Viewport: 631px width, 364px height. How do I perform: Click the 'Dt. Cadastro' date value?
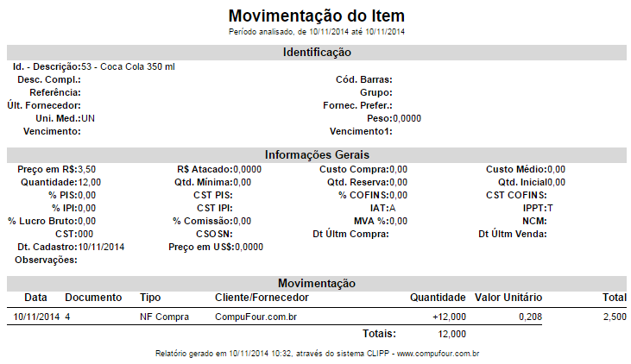click(101, 247)
